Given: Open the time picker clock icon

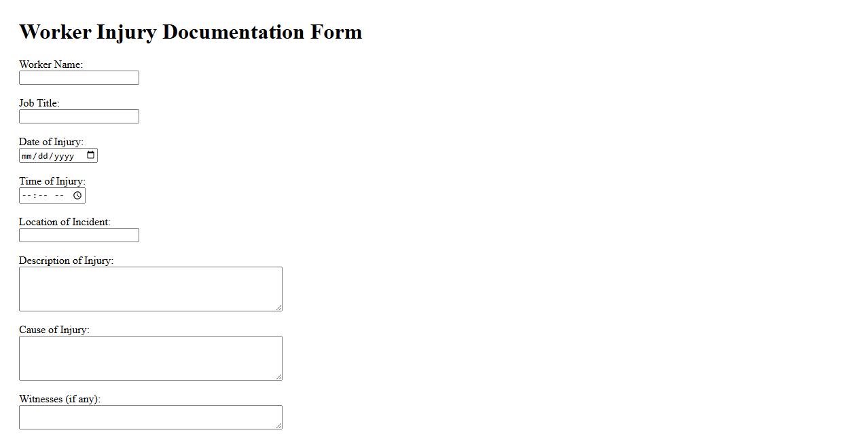Looking at the screenshot, I should pos(77,195).
